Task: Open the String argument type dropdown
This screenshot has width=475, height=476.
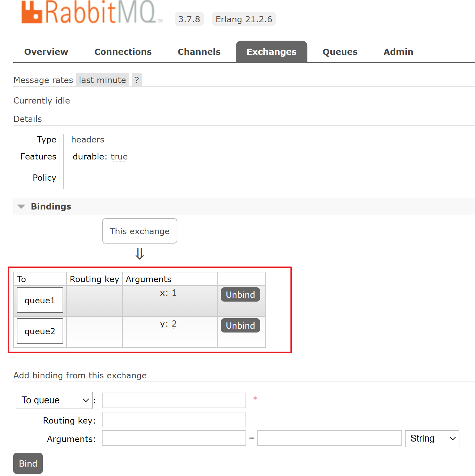Action: [x=432, y=438]
